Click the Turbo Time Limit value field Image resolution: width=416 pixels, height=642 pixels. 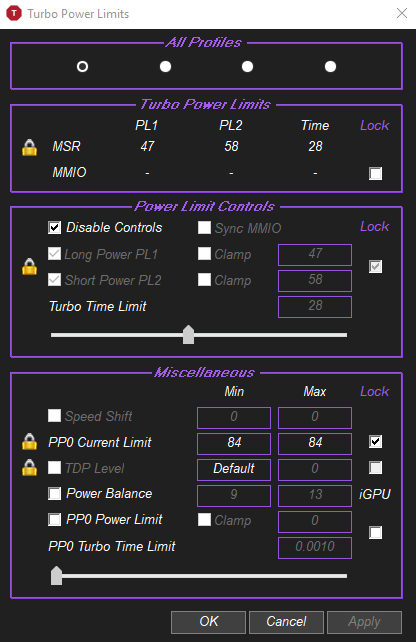[x=315, y=307]
